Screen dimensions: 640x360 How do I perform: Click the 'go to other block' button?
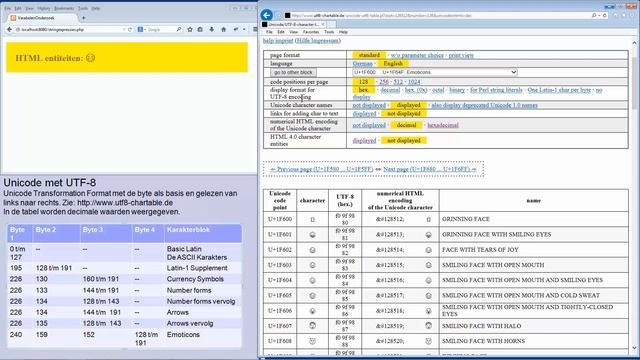[x=293, y=72]
